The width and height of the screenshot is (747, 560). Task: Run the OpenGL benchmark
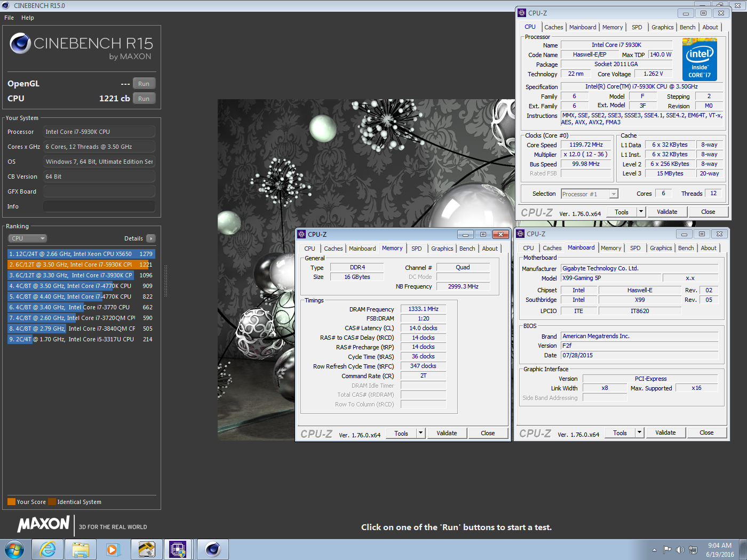pos(144,84)
